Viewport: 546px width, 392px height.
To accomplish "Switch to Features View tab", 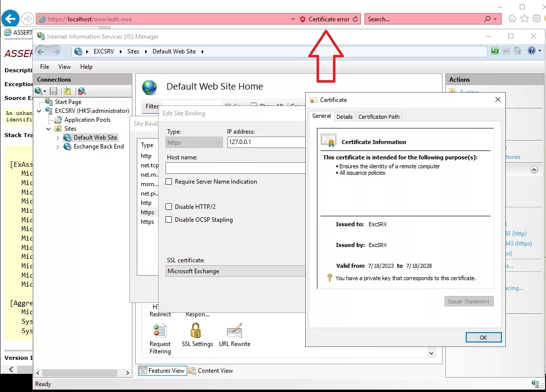I will pyautogui.click(x=163, y=371).
